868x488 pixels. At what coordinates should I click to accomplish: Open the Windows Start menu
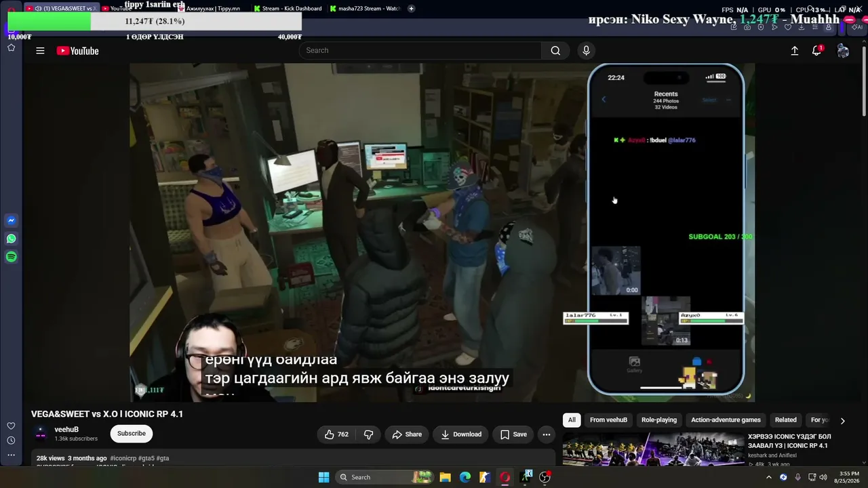point(324,477)
